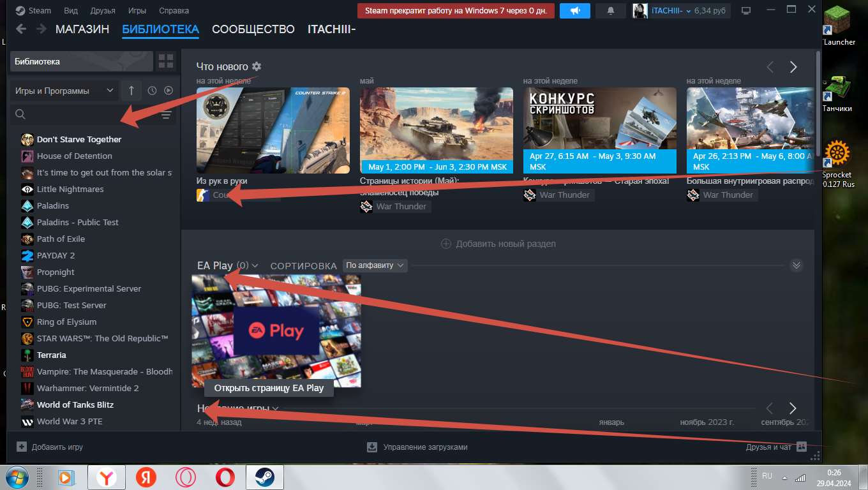868x490 pixels.
Task: Click the Sprocket 0.127 Rus desktop shortcut
Action: (x=838, y=165)
